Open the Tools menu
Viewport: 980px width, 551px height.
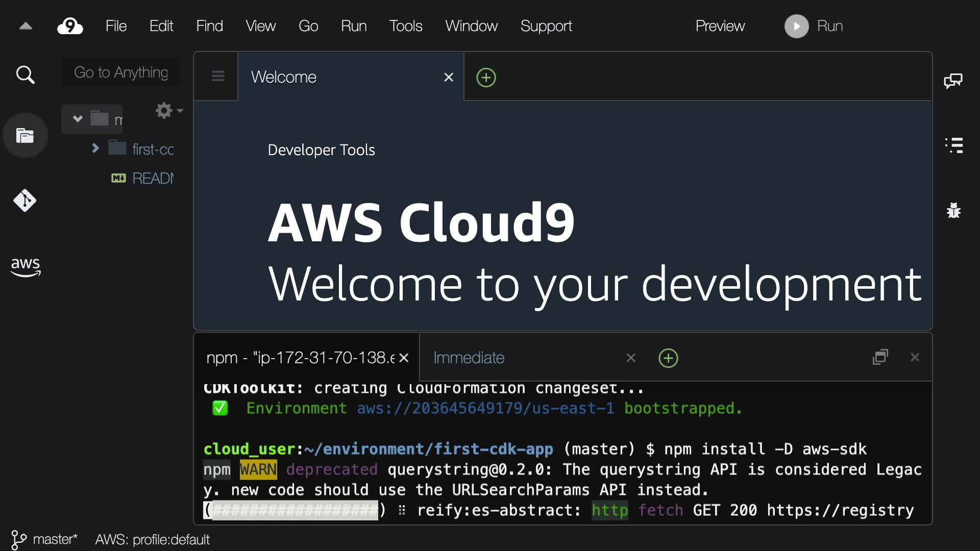click(405, 26)
